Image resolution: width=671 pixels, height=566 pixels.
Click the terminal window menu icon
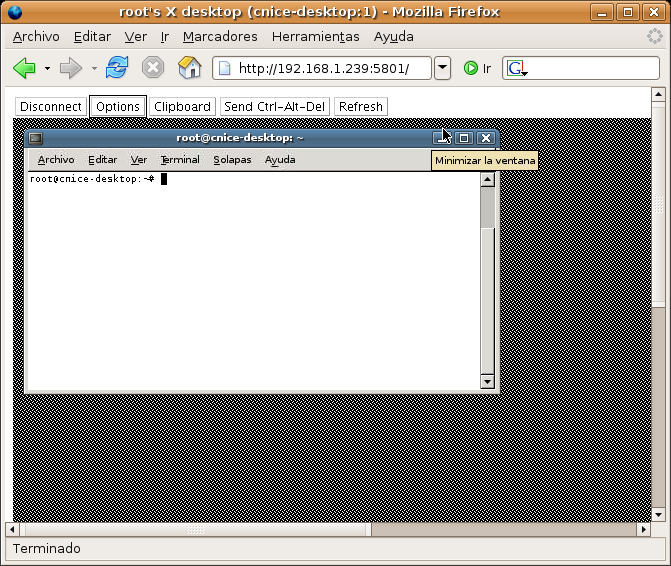coord(36,138)
